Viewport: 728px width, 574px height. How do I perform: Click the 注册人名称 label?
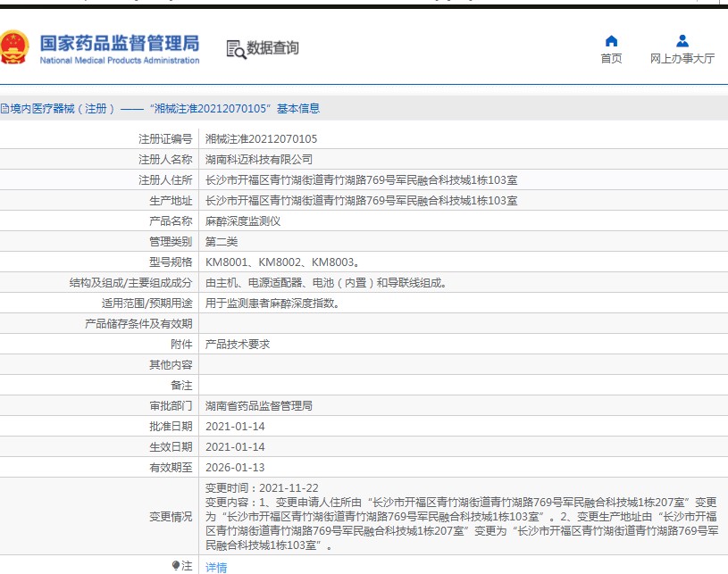coord(165,159)
